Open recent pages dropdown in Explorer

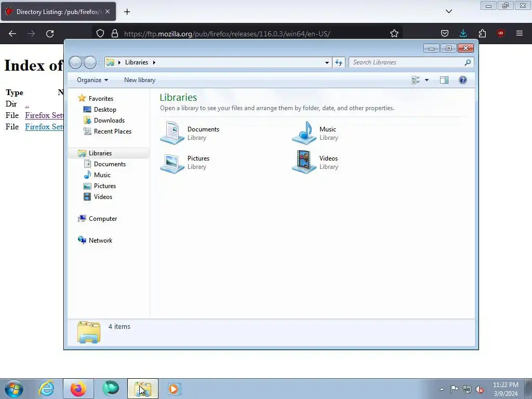(x=100, y=62)
